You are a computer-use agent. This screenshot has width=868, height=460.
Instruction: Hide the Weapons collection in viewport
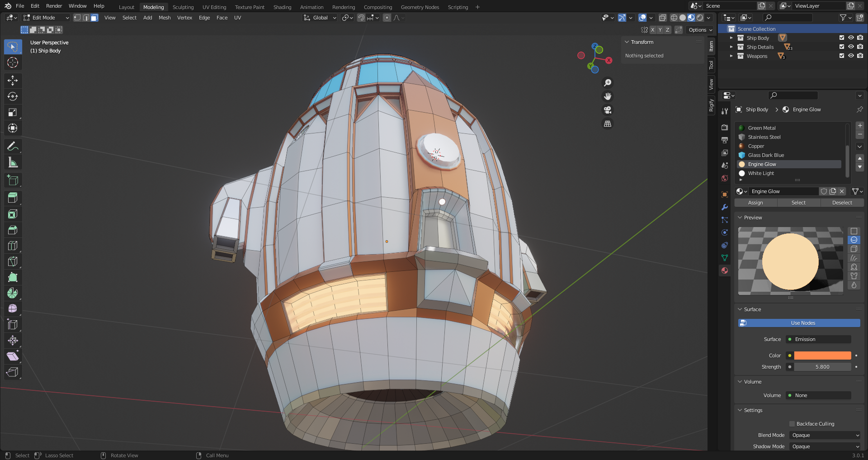click(851, 56)
